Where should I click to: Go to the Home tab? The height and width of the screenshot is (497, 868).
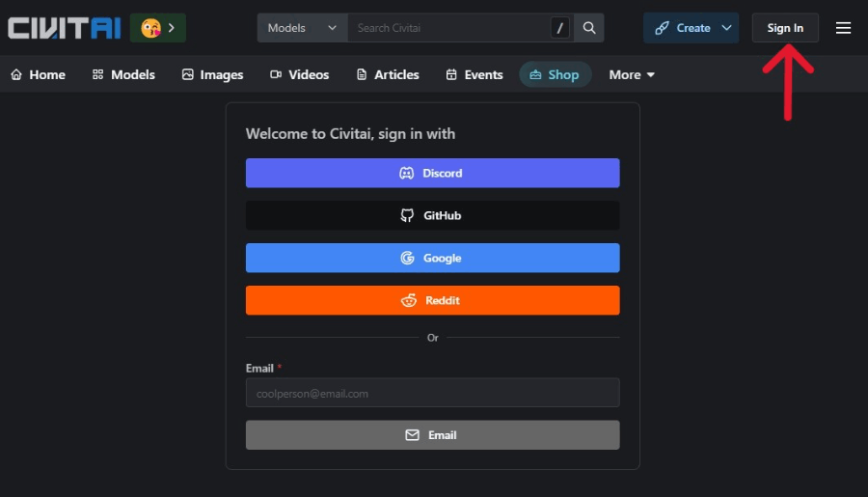[x=39, y=74]
